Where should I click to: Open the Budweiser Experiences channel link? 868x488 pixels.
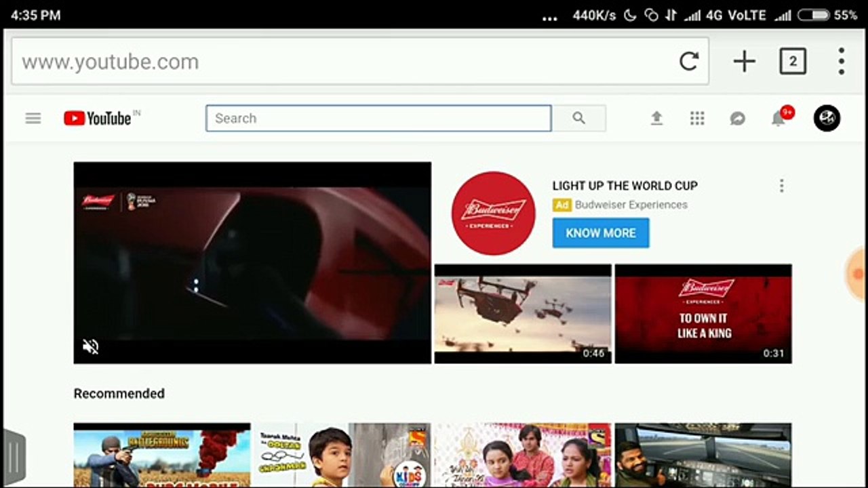pos(631,205)
